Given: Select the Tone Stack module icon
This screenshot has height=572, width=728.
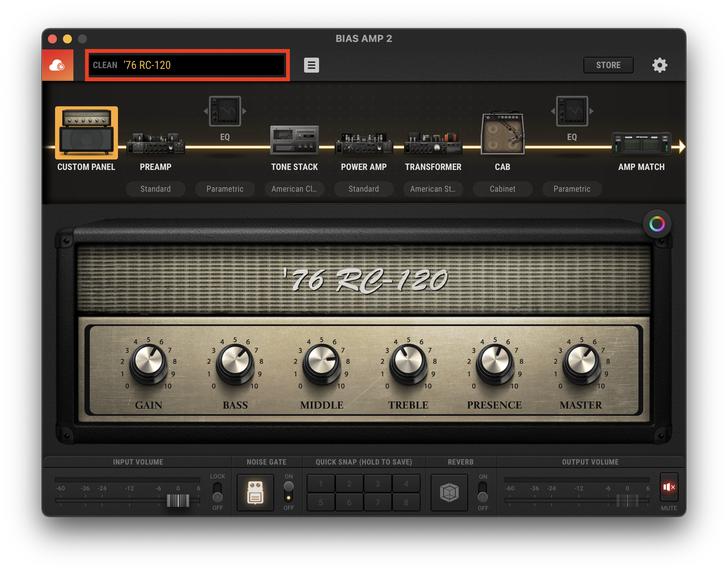Looking at the screenshot, I should (294, 140).
